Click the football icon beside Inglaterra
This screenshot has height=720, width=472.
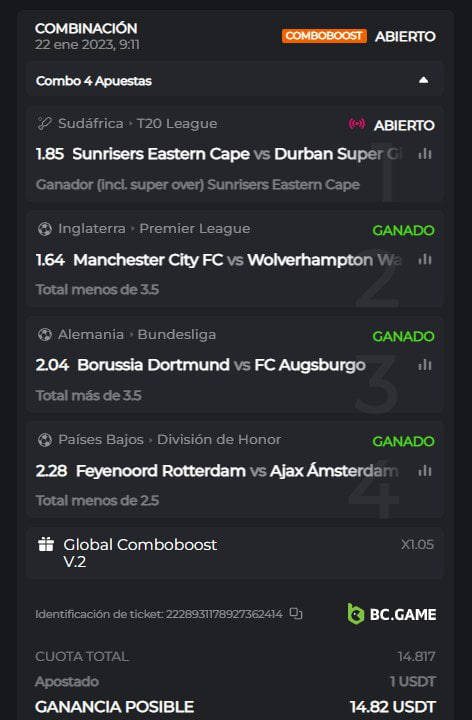coord(45,229)
